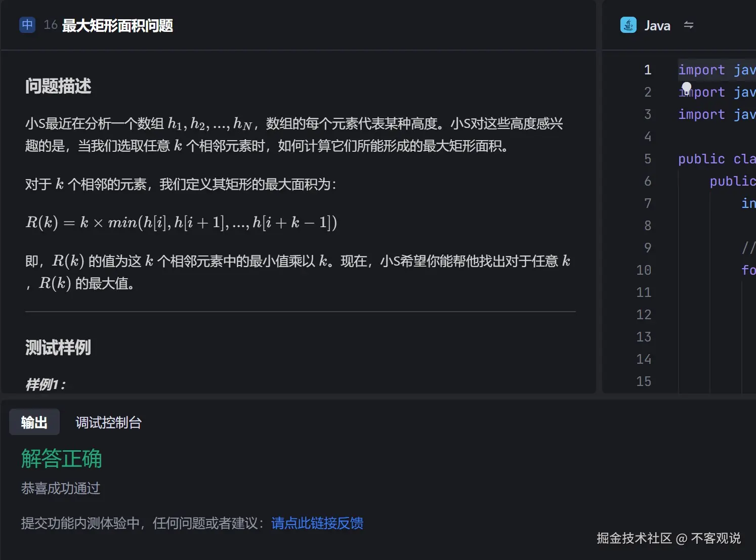Viewport: 756px width, 560px height.
Task: Click line number 1 in editor gutter
Action: click(x=648, y=70)
